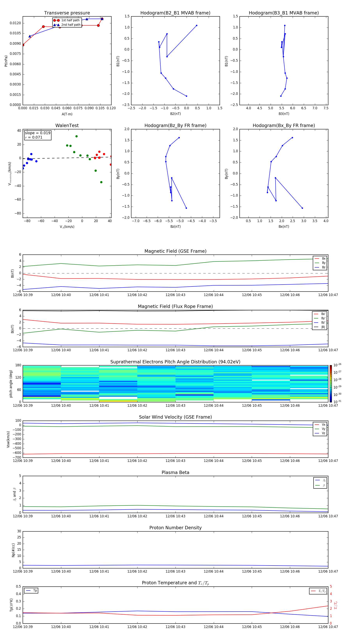The width and height of the screenshot is (351, 644).
Task: Click the "Plasma Beta" title
Action: point(175,472)
